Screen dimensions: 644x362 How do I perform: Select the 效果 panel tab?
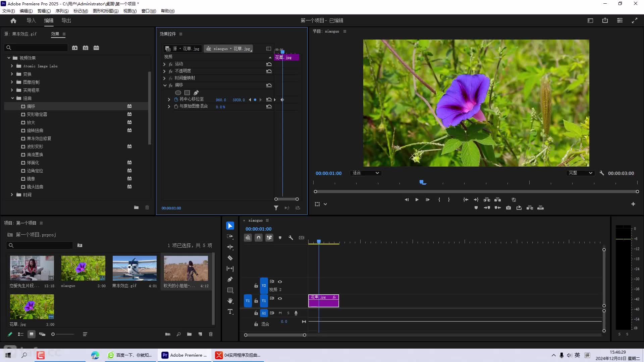(x=55, y=34)
